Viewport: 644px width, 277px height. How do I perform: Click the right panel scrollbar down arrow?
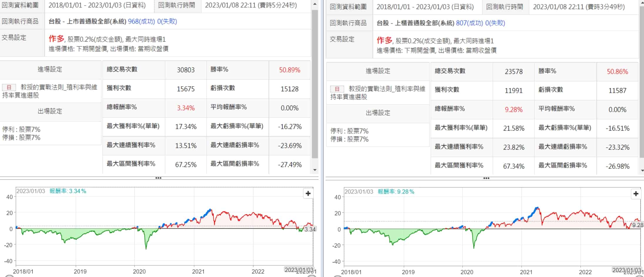coord(642,170)
